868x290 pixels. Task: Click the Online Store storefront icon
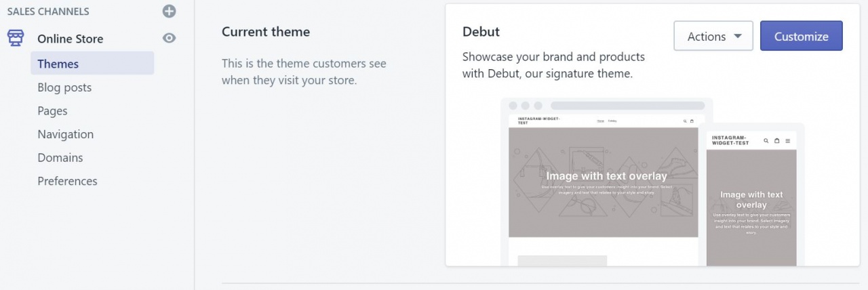click(16, 38)
